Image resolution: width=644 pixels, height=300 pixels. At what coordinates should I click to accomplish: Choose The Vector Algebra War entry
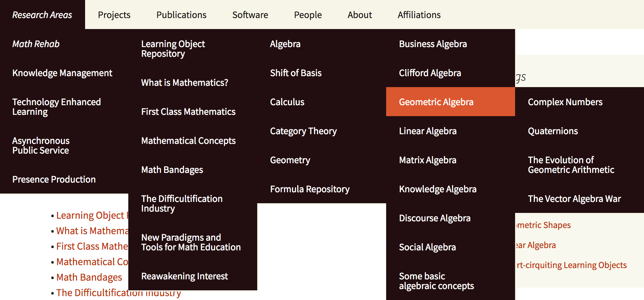574,199
